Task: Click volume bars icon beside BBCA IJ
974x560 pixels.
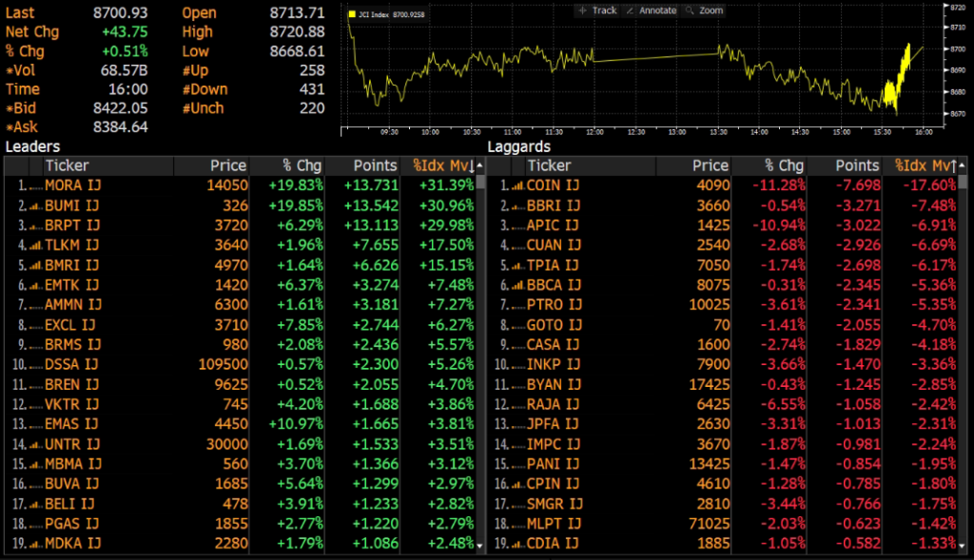Action: [x=516, y=285]
